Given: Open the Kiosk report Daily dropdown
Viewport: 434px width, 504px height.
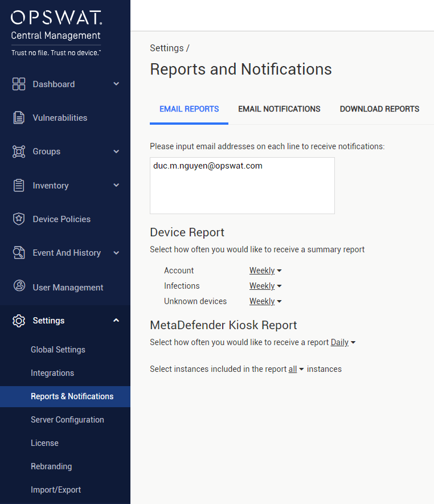Looking at the screenshot, I should click(x=343, y=342).
